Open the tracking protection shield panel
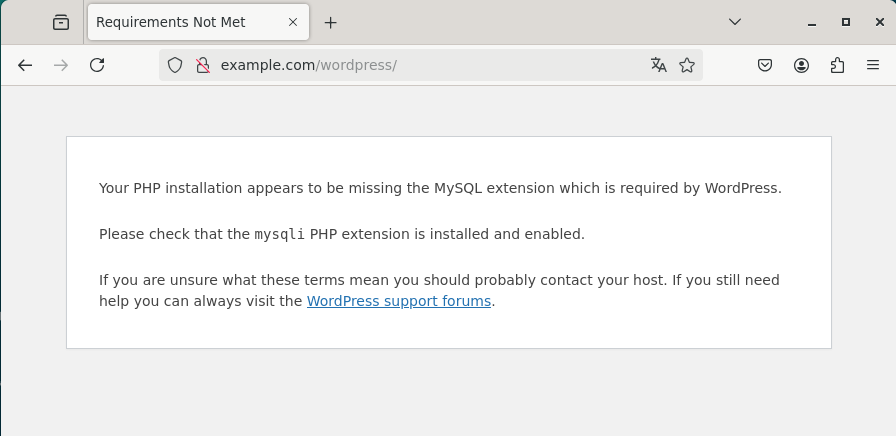 tap(175, 65)
